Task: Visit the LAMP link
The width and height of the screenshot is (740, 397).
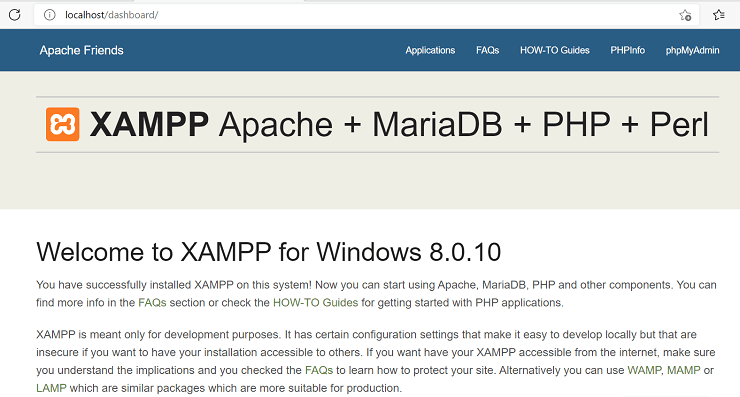Action: click(x=51, y=388)
